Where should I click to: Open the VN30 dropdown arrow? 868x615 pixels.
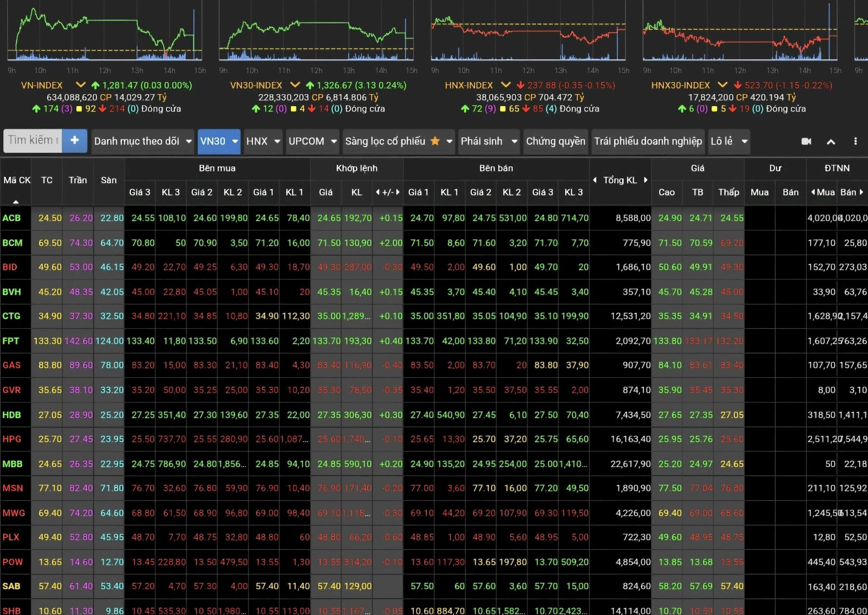coord(235,142)
